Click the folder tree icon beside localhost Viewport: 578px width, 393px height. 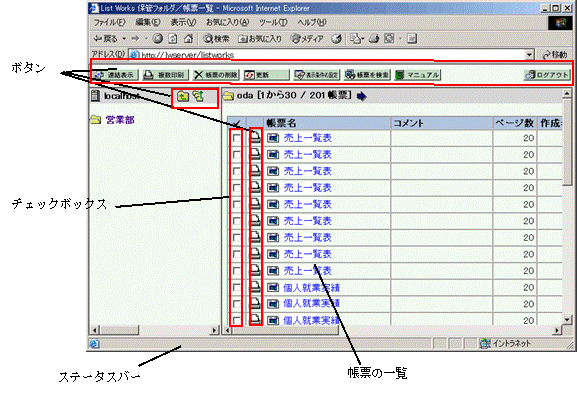click(x=198, y=96)
